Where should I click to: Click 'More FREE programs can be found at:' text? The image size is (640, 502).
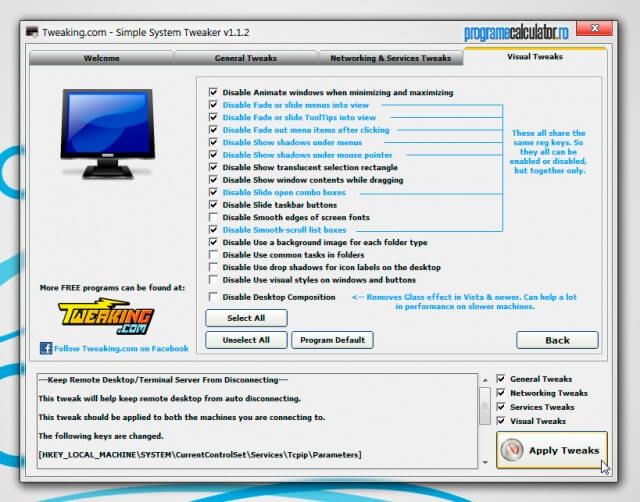pos(112,288)
